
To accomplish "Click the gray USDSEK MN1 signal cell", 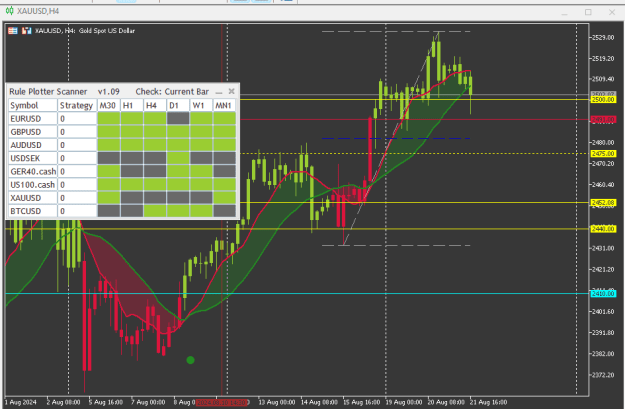I will coord(224,158).
